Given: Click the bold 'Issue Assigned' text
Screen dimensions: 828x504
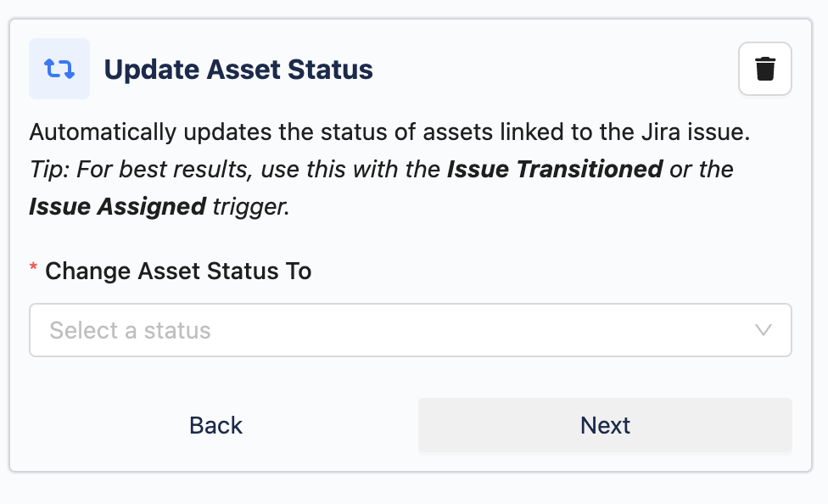Looking at the screenshot, I should (117, 206).
